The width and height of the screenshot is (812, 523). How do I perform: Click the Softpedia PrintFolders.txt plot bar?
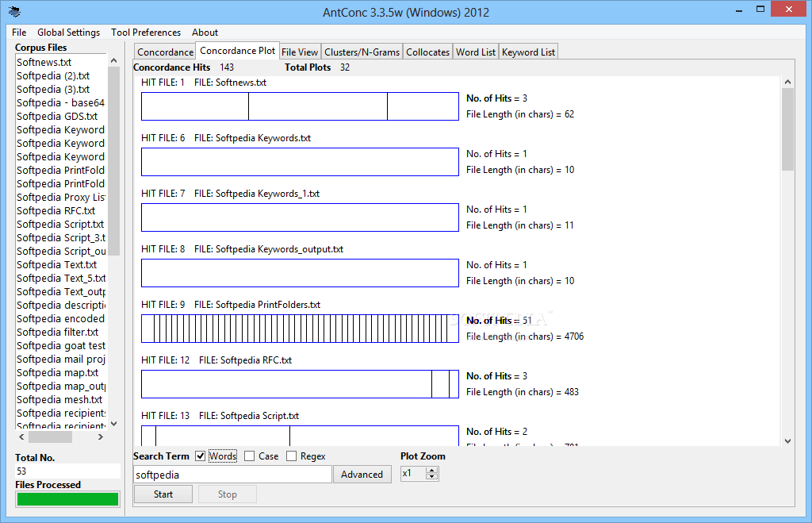pos(300,328)
